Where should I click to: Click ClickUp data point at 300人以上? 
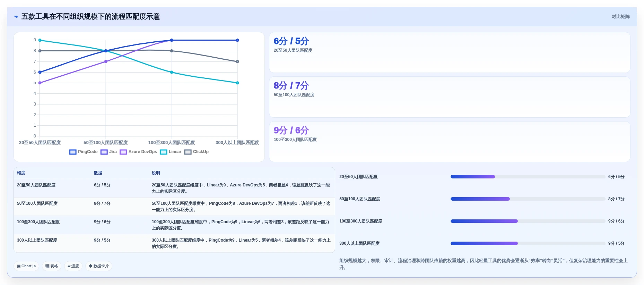237,61
